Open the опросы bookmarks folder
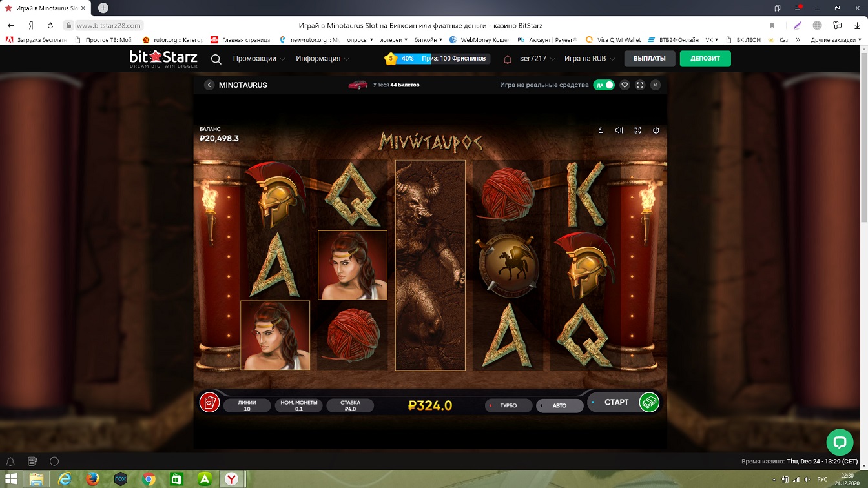The image size is (868, 488). 360,40
